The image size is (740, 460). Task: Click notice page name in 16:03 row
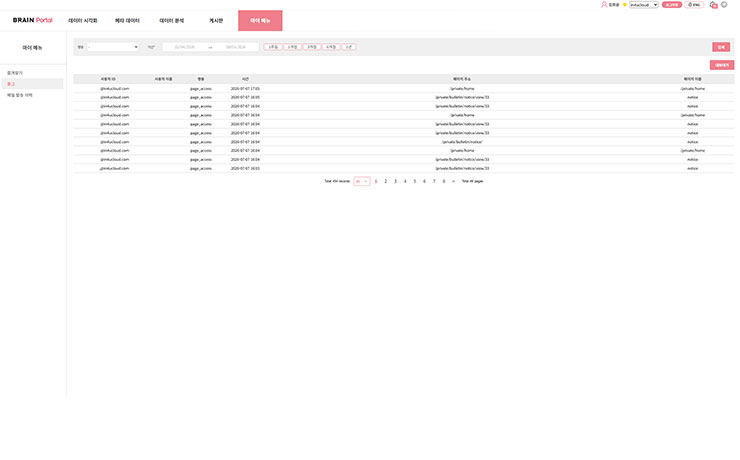(692, 168)
